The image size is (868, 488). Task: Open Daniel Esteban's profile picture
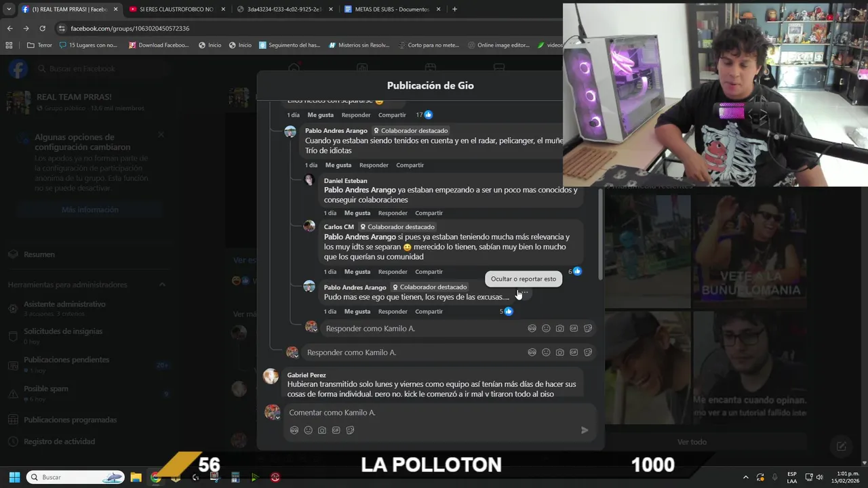309,180
